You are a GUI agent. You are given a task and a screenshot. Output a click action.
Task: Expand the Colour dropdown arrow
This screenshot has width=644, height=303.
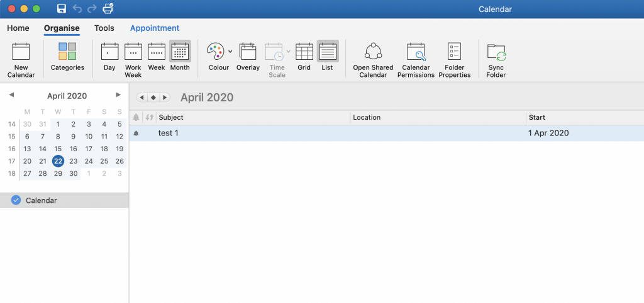230,52
